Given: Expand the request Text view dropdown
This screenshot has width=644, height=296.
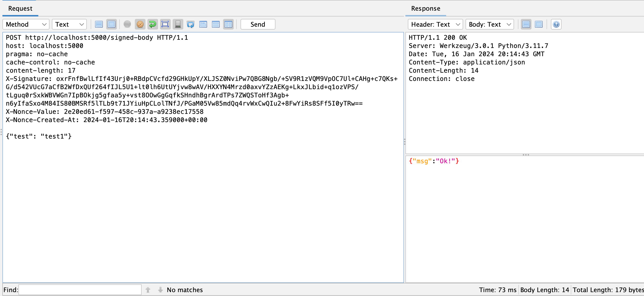Looking at the screenshot, I should 69,24.
